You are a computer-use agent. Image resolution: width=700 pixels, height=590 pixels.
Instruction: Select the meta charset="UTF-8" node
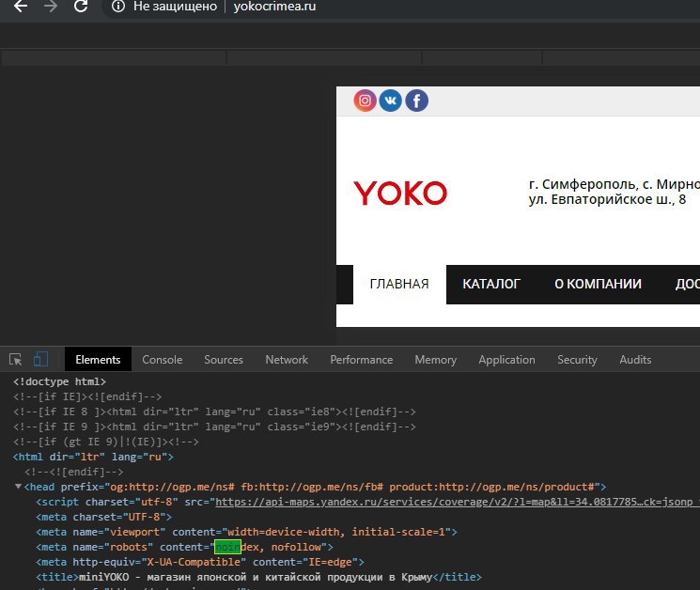(103, 518)
